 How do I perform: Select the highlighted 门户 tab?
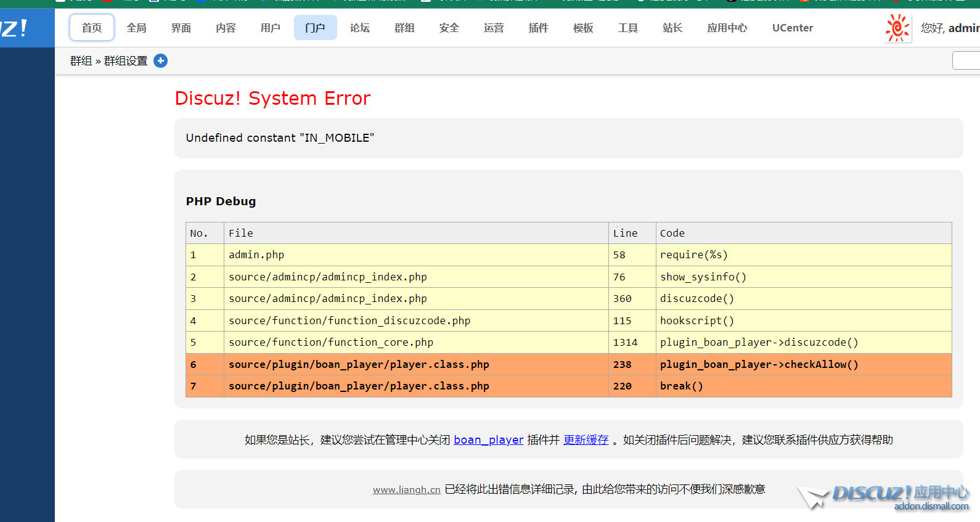[315, 28]
